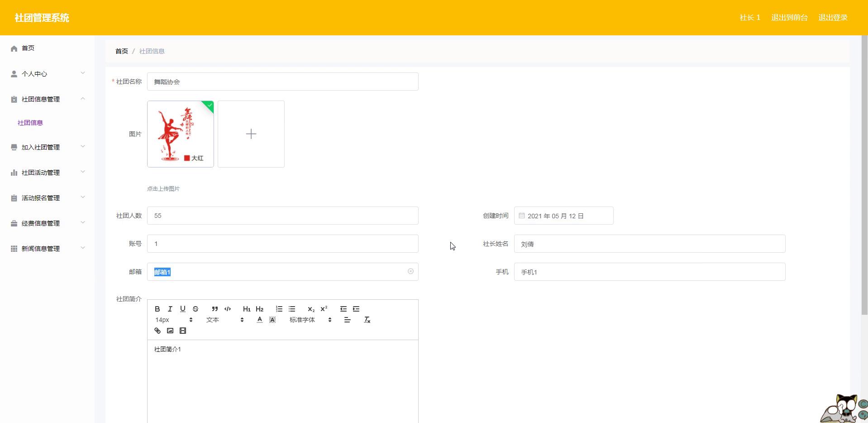Insert an image into the editor
The width and height of the screenshot is (868, 423).
(170, 331)
